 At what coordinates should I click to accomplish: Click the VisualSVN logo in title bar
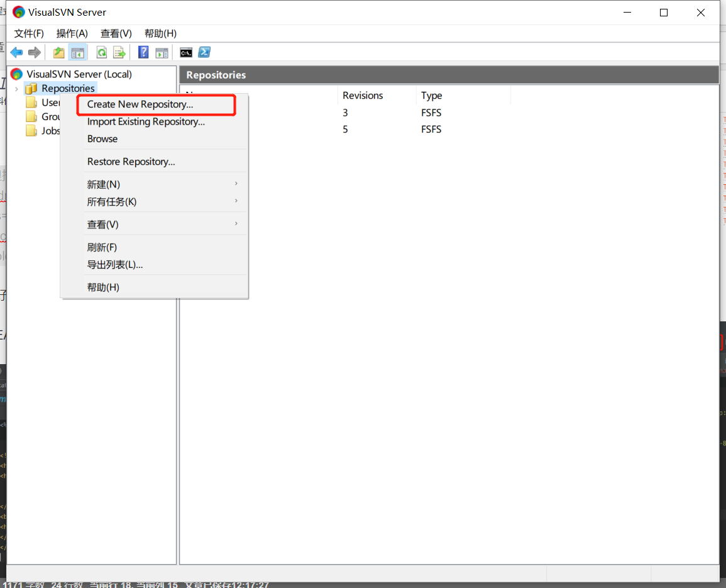(x=18, y=12)
